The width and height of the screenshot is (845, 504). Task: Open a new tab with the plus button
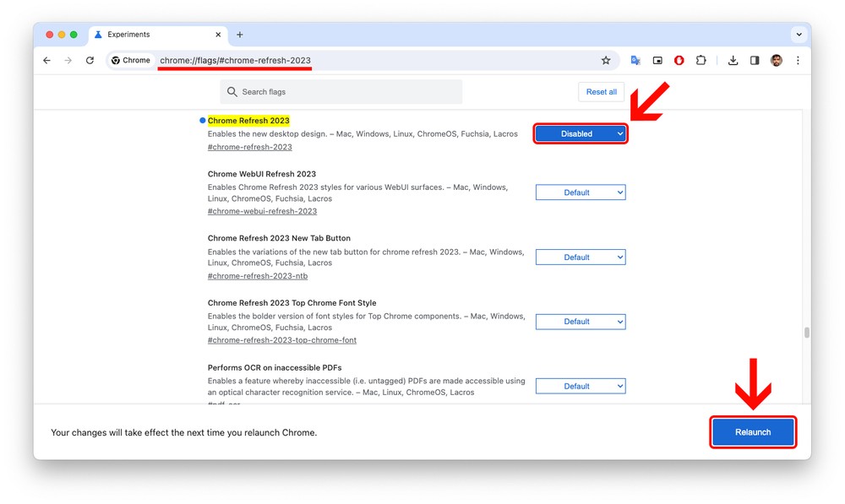point(240,35)
